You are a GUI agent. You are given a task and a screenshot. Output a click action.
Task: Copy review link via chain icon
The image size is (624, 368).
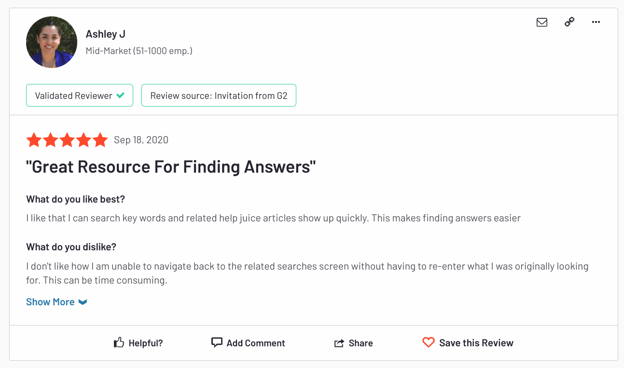(569, 22)
